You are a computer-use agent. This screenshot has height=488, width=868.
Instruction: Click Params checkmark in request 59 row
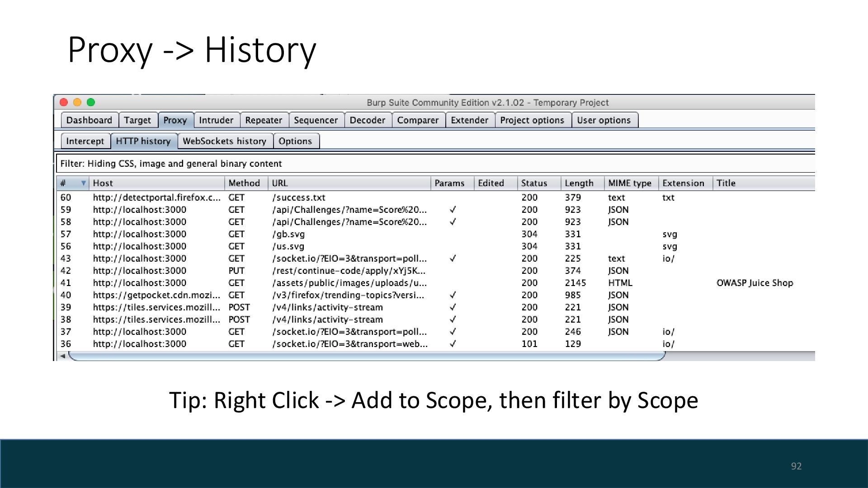pyautogui.click(x=453, y=210)
